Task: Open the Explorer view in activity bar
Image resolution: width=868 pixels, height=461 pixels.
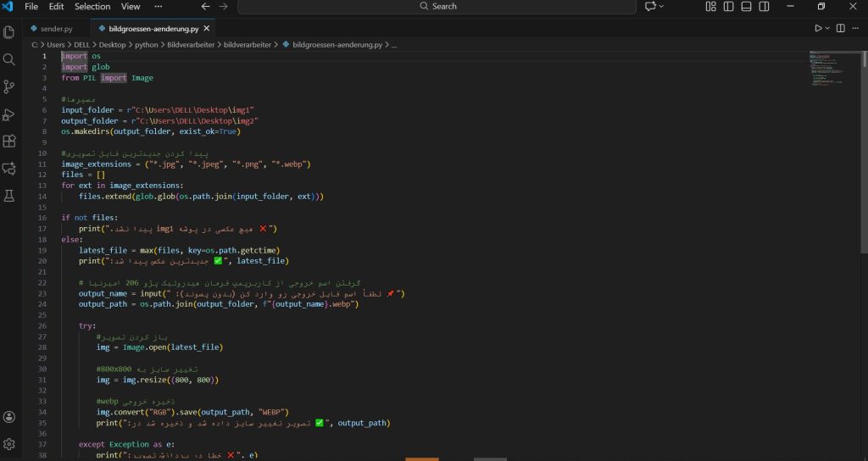Action: pos(9,32)
